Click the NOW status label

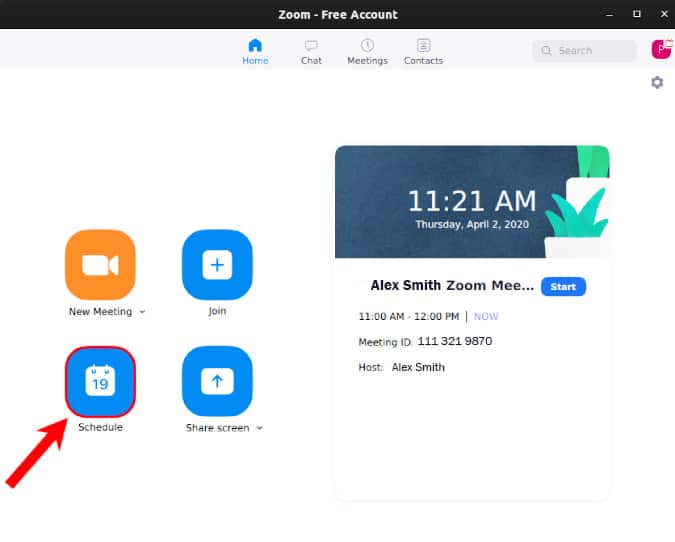pyautogui.click(x=486, y=316)
